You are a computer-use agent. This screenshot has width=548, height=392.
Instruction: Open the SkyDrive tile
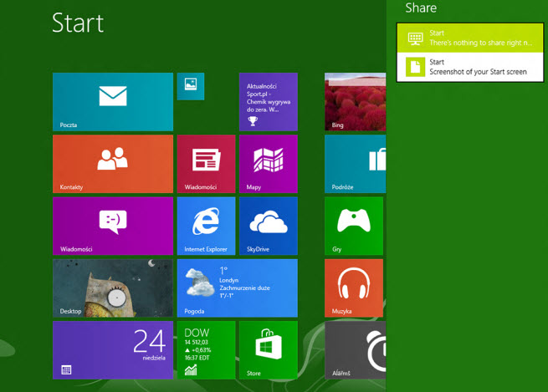(269, 227)
